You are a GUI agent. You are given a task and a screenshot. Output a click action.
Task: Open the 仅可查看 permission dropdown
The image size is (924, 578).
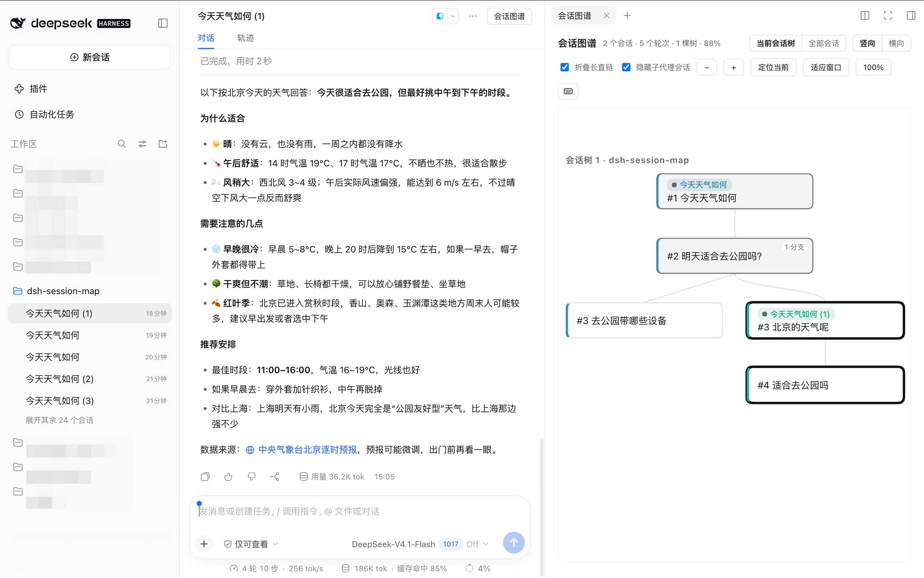pos(250,544)
